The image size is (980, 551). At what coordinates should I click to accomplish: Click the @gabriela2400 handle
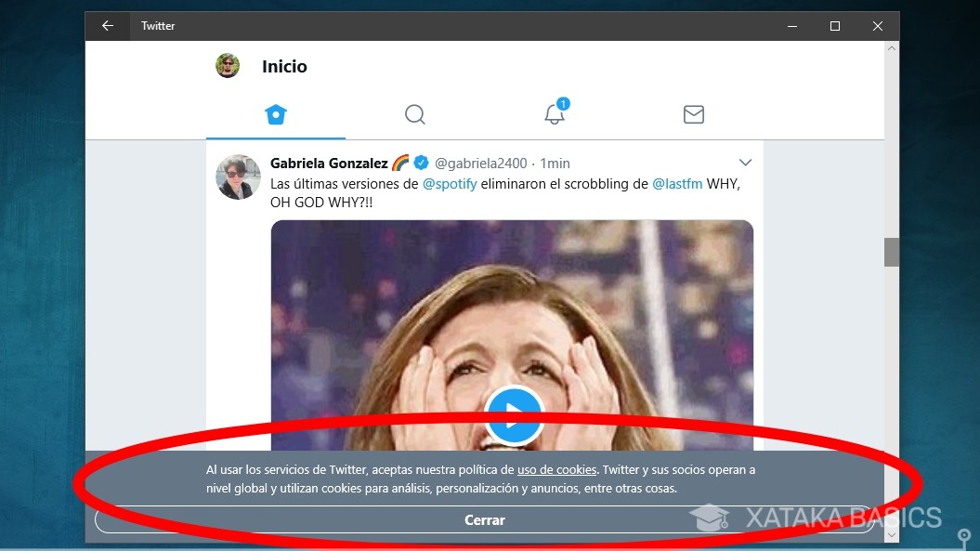tap(481, 164)
